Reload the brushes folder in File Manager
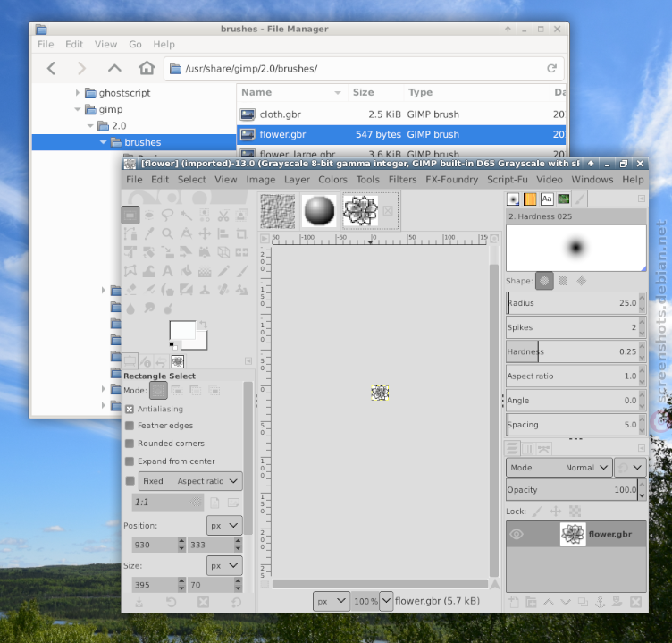The image size is (672, 643). pyautogui.click(x=551, y=68)
